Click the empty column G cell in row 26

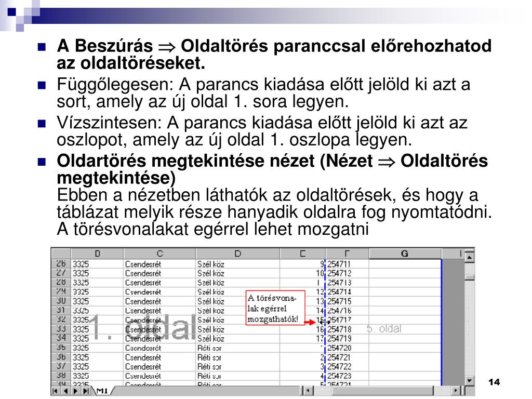[405, 264]
